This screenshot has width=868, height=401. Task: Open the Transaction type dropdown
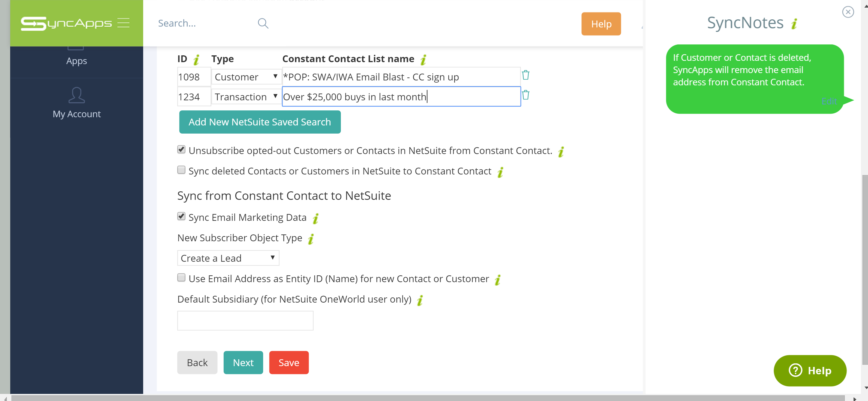246,97
